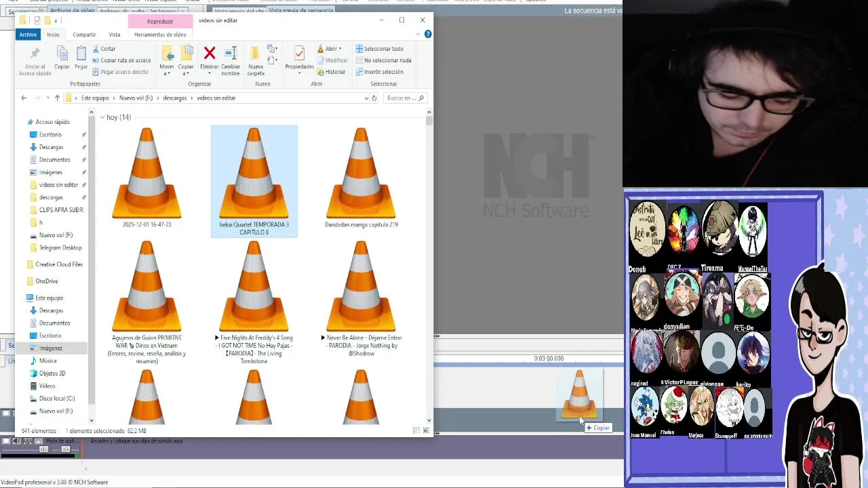The image size is (868, 488).
Task: Refresh the videos sin editar folder
Action: 374,98
